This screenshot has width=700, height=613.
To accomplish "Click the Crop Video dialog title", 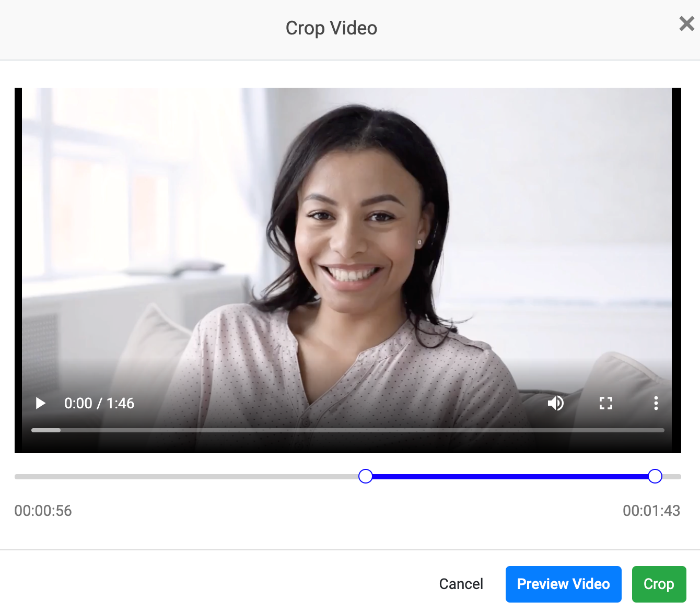I will pyautogui.click(x=331, y=28).
